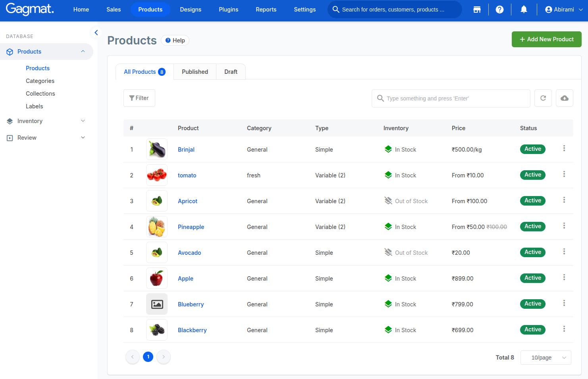Screen dimensions: 588x379
Task: Click the placeholder image of Blueberry
Action: [157, 304]
